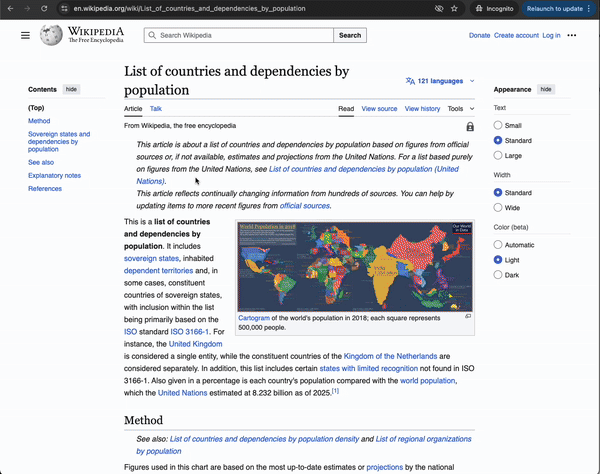Bookmark this page with the star icon

click(x=455, y=8)
